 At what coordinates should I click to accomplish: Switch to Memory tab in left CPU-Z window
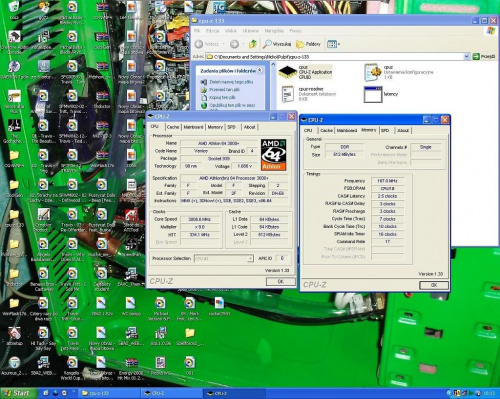pos(215,127)
